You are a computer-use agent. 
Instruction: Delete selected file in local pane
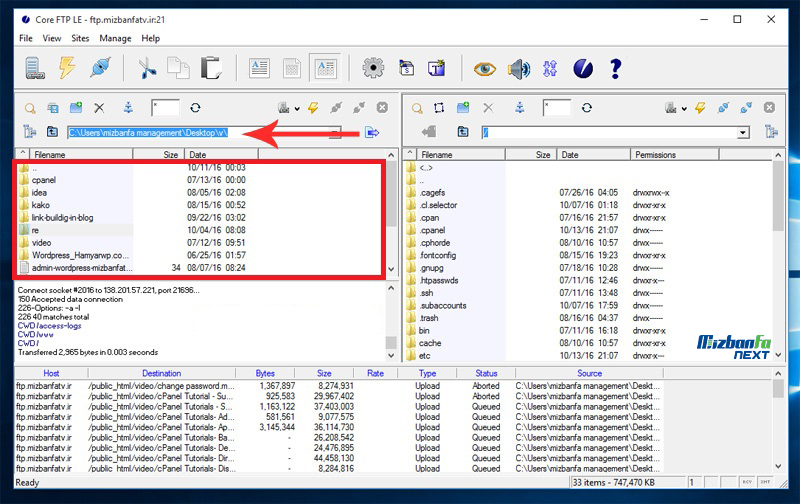[99, 108]
